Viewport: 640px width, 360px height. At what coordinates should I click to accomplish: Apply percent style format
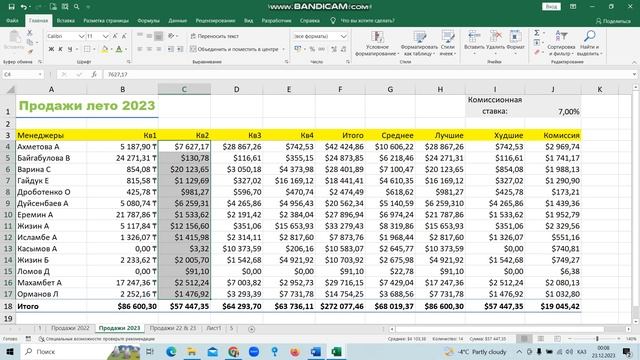pos(312,49)
